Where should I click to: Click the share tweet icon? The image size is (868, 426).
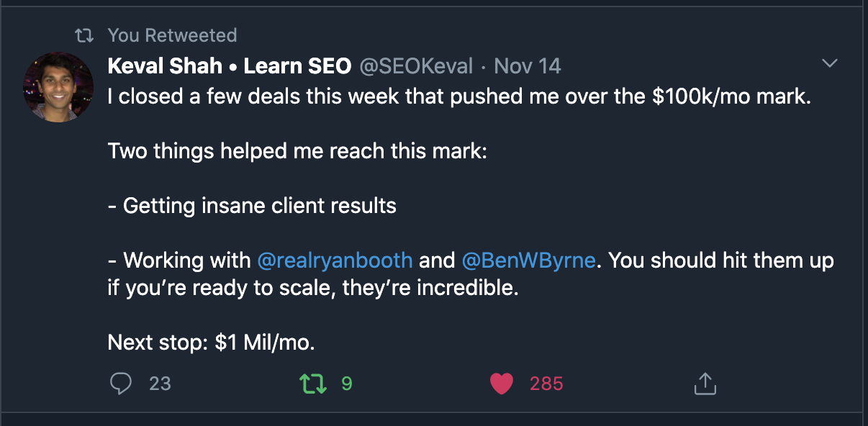point(705,384)
